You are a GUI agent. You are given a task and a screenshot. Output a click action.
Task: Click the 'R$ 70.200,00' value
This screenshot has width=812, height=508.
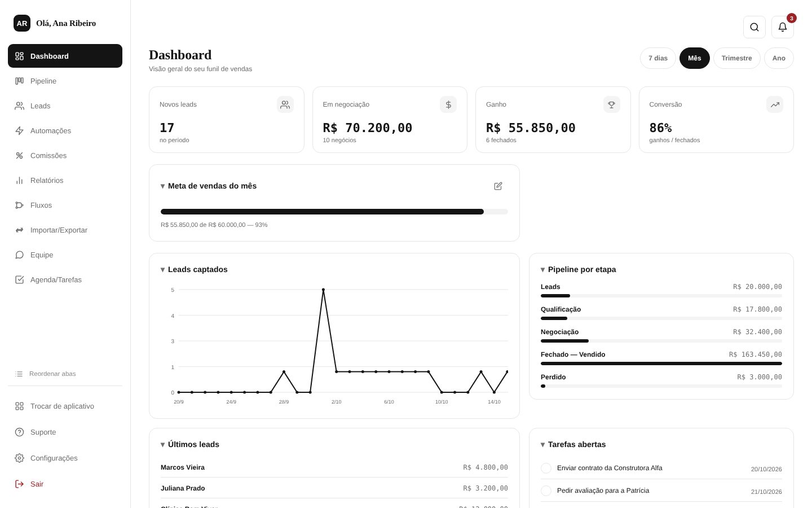pyautogui.click(x=368, y=128)
